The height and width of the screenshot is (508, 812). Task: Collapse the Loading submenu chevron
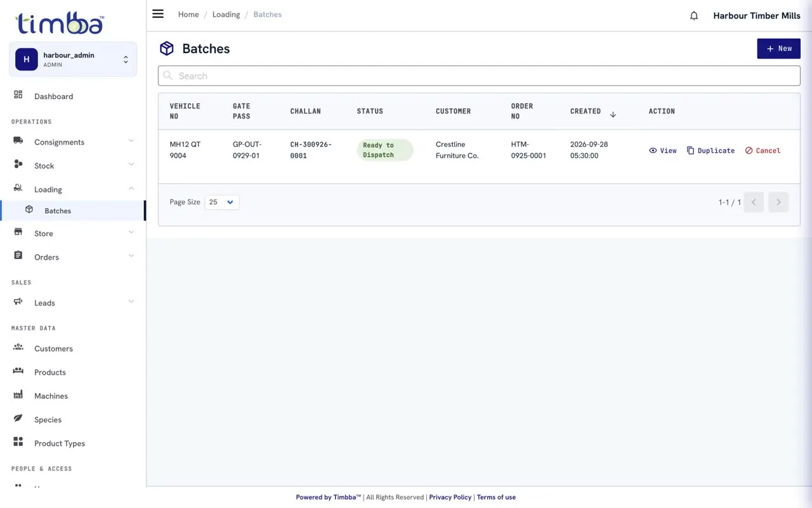(131, 189)
